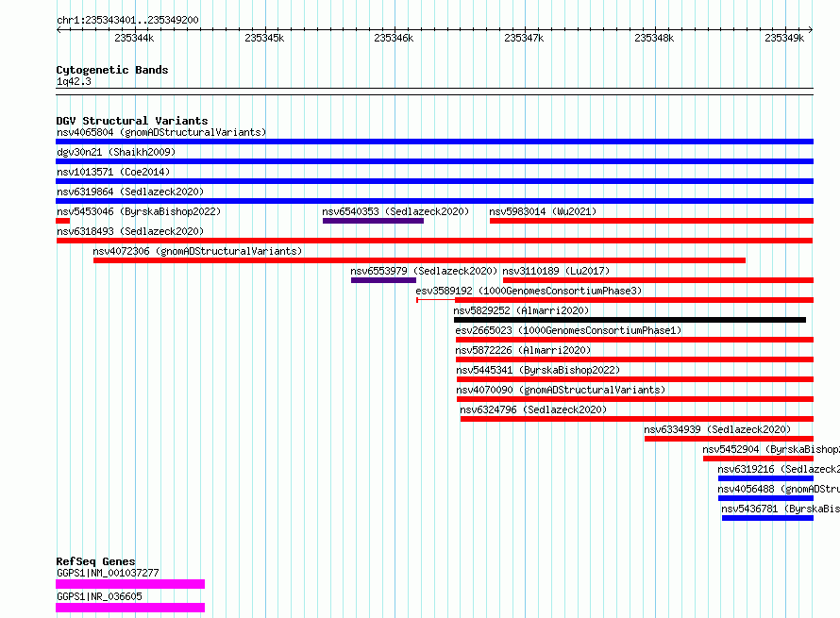This screenshot has height=618, width=840.
Task: Click the 235345k ruler tick label
Action: [x=264, y=38]
